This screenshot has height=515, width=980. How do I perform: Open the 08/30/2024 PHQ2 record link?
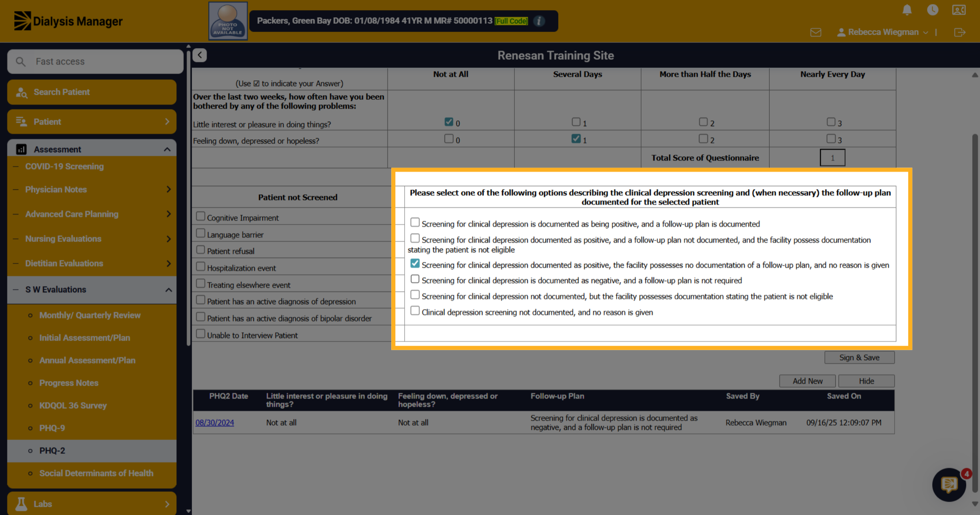215,423
